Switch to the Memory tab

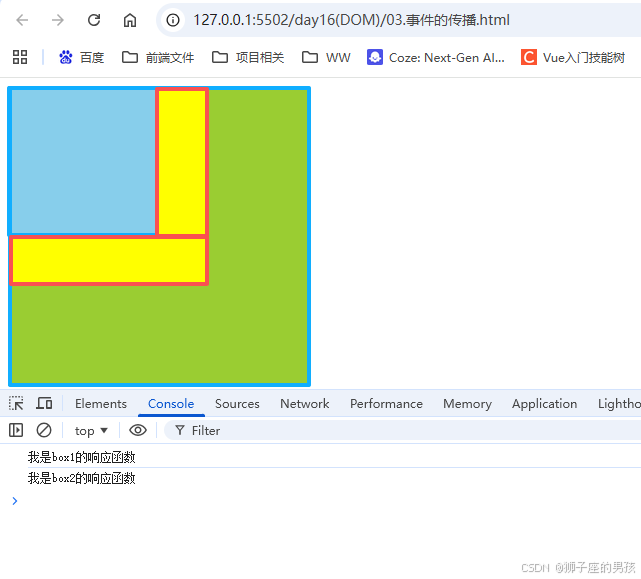coord(467,404)
